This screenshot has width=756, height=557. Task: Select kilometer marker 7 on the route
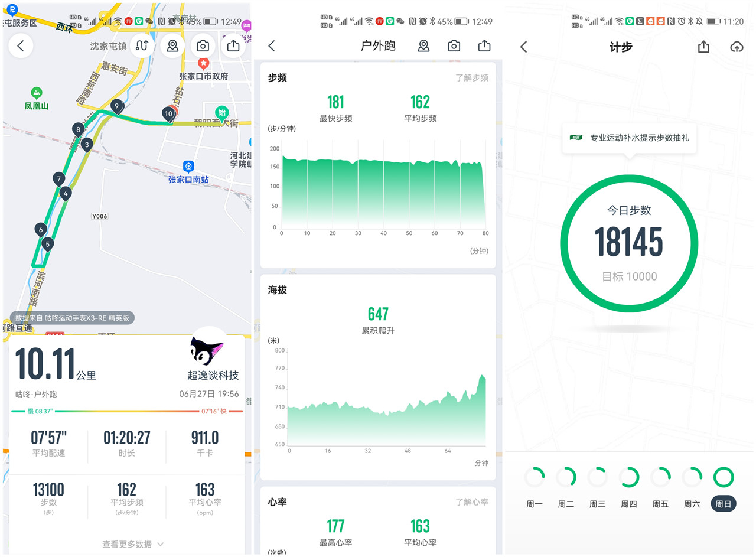coord(58,179)
